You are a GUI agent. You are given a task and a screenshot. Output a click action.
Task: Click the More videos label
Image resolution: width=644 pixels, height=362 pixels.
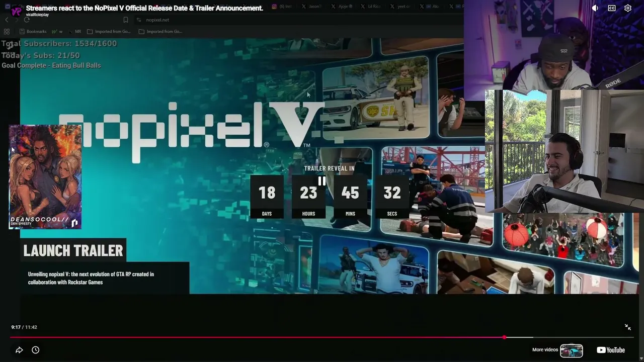point(545,350)
